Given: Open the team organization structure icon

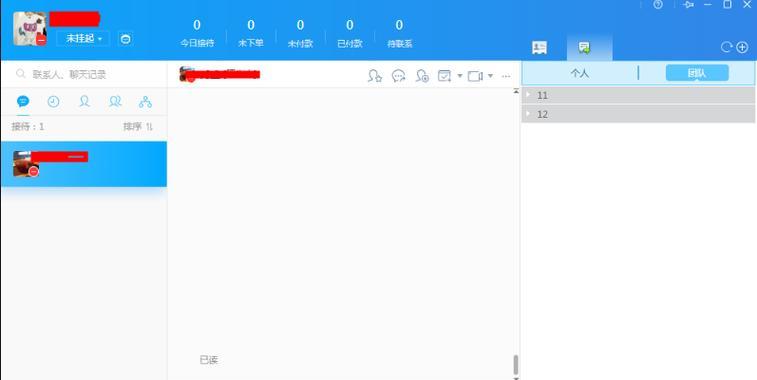Looking at the screenshot, I should point(145,101).
